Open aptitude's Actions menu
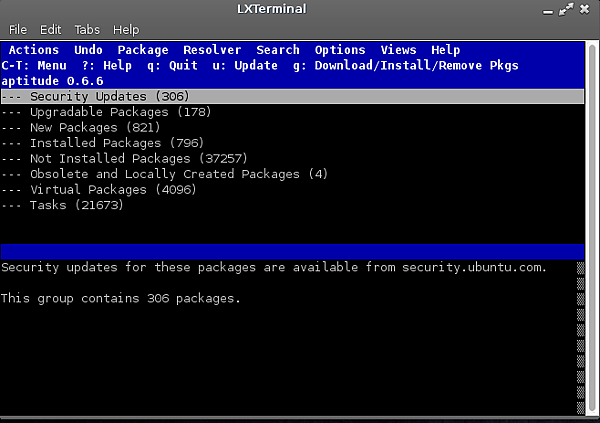The image size is (600, 423). 34,50
